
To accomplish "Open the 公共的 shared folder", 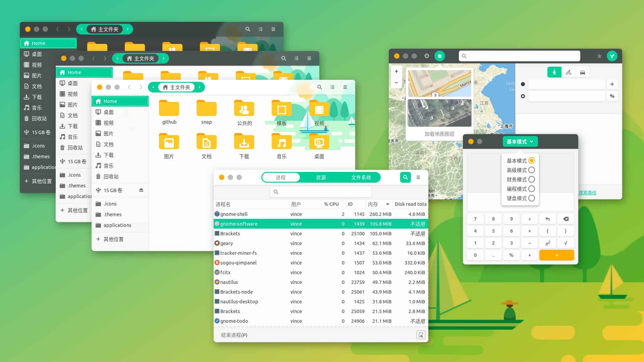I will (x=244, y=108).
